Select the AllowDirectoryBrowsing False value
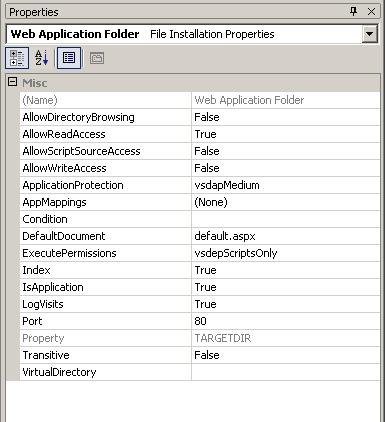The image size is (385, 422). pyautogui.click(x=286, y=117)
